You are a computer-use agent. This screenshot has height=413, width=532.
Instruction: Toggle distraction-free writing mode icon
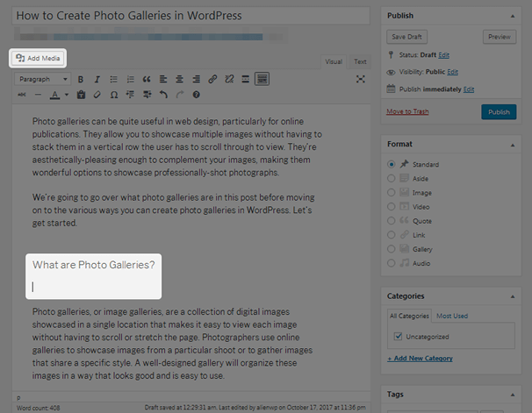coord(360,79)
